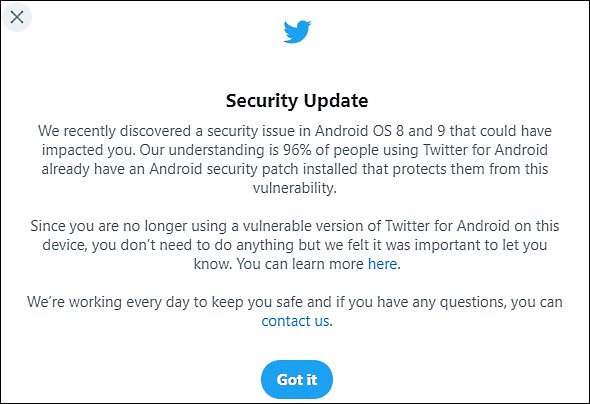Screen dimensions: 590x404
Task: Click the 'Twitter for Android' text in first paragraph
Action: pos(485,150)
